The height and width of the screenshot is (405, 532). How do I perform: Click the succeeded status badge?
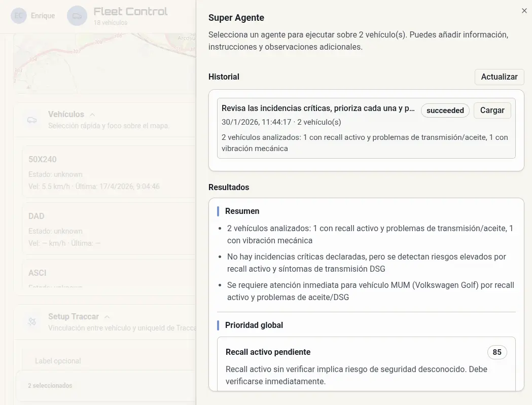445,110
